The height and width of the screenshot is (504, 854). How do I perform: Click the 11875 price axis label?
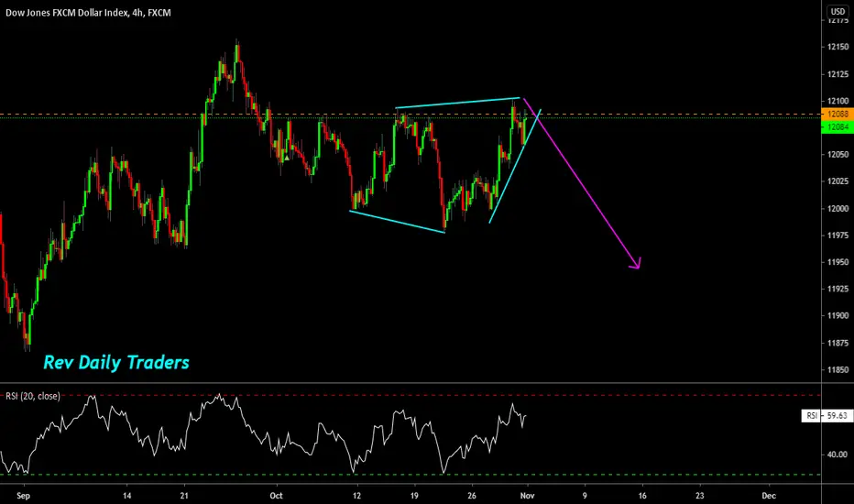838,344
